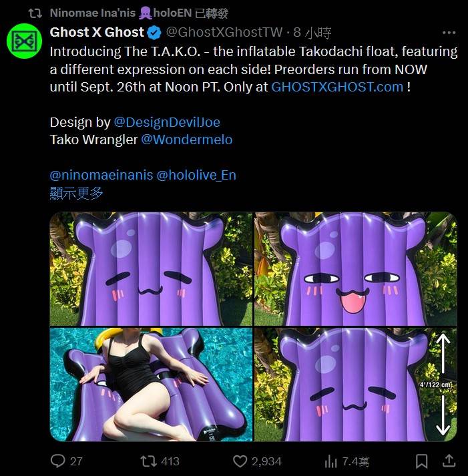The width and height of the screenshot is (468, 476).
Task: Click the blue verified badge
Action: click(154, 33)
